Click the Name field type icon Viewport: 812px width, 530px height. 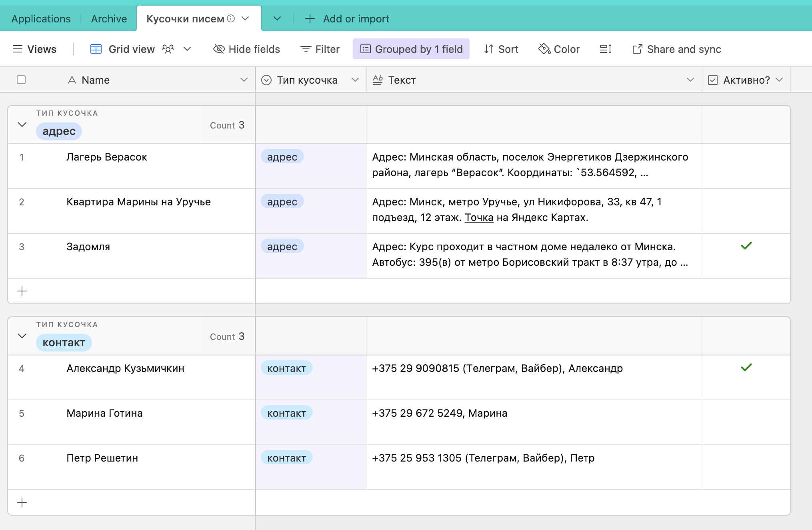pyautogui.click(x=72, y=80)
